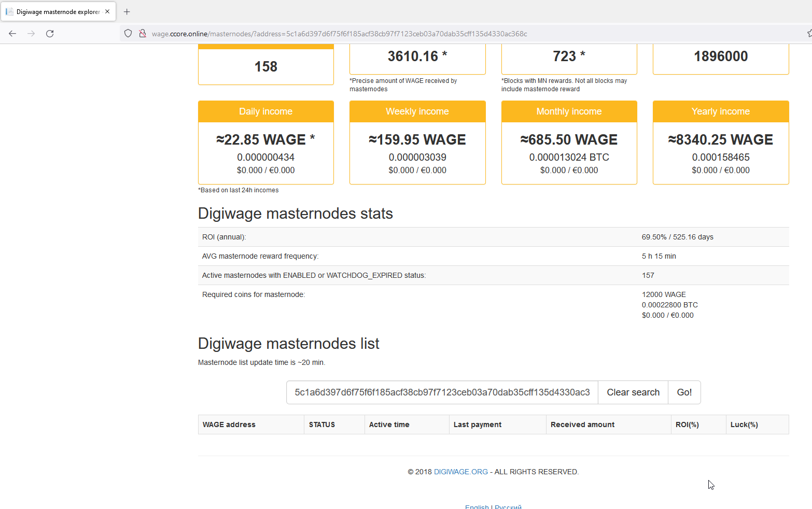Image resolution: width=812 pixels, height=509 pixels.
Task: Click the Precise amount of WAGE footnote
Action: click(403, 85)
